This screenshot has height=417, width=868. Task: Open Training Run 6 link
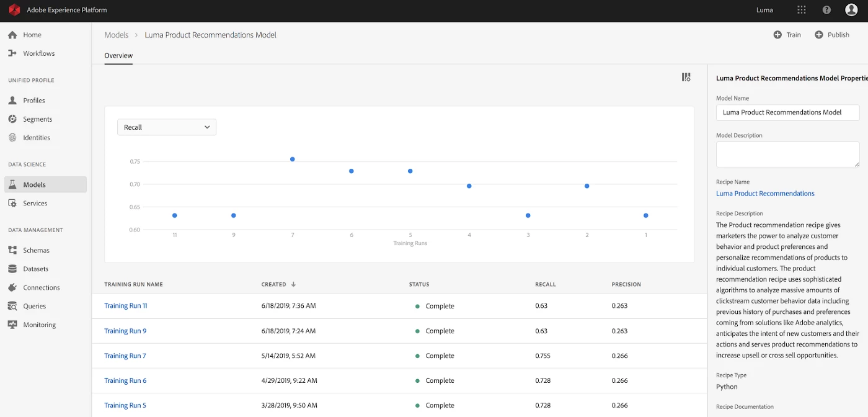(125, 380)
